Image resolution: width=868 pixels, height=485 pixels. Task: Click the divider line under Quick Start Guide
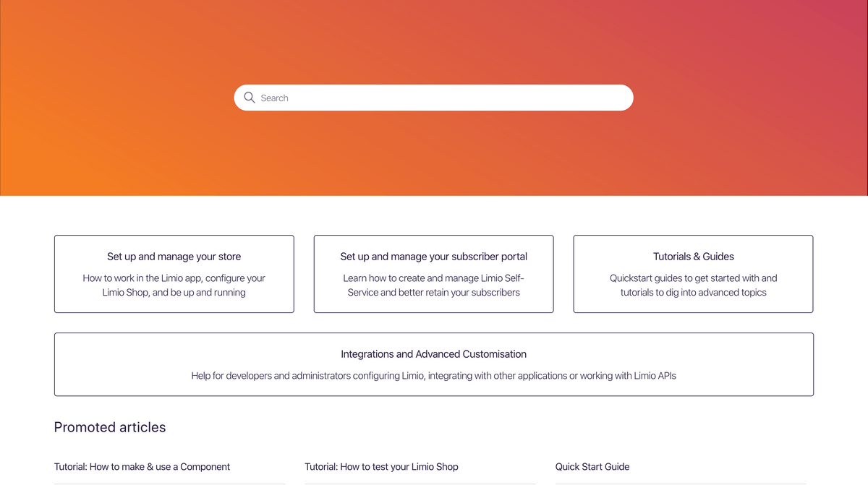click(x=681, y=484)
